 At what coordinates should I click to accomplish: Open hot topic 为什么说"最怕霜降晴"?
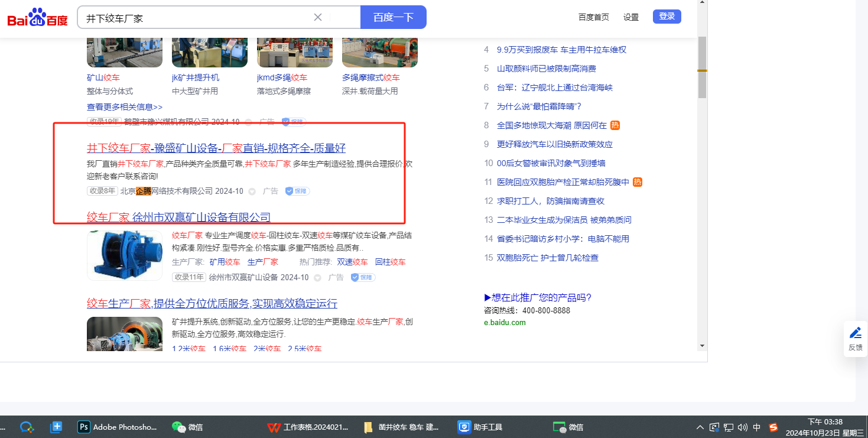(539, 106)
